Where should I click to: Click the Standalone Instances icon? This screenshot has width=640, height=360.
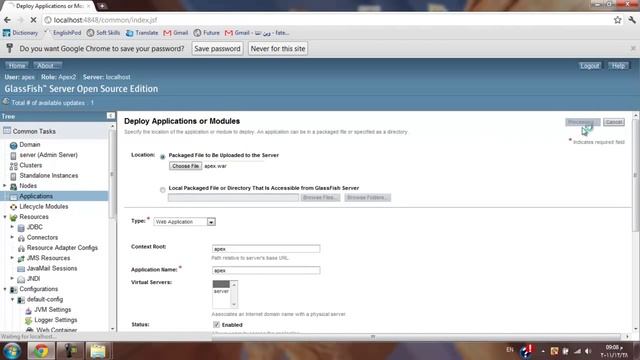pos(13,176)
